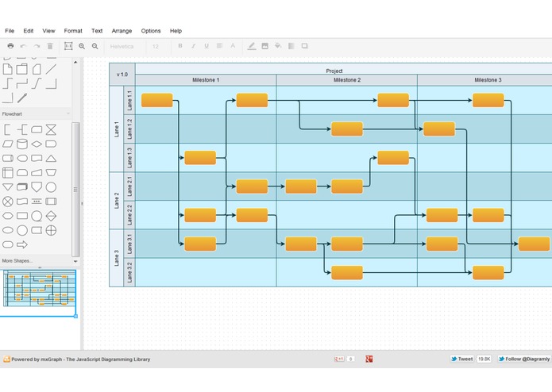Screen dimensions: 552x392
Task: Select the v 1.0 corner cell
Action: [x=122, y=75]
